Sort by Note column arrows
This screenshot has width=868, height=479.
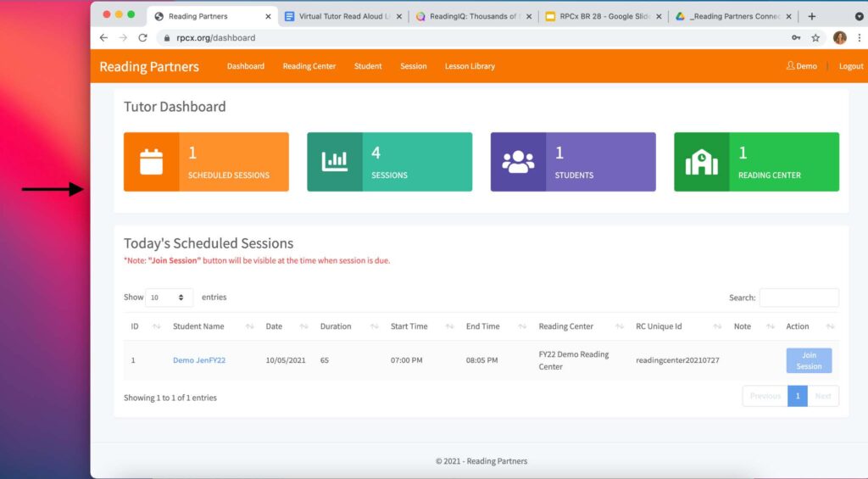(770, 326)
